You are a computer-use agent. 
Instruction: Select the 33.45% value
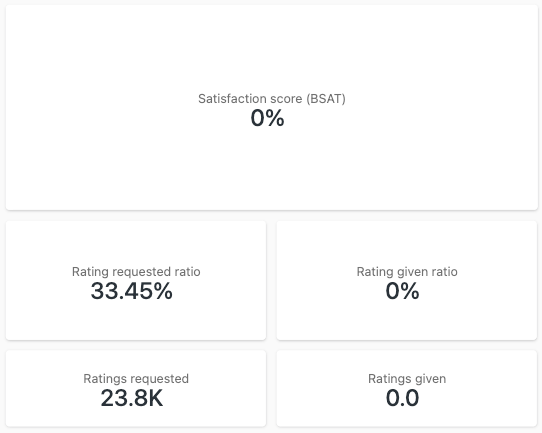131,291
